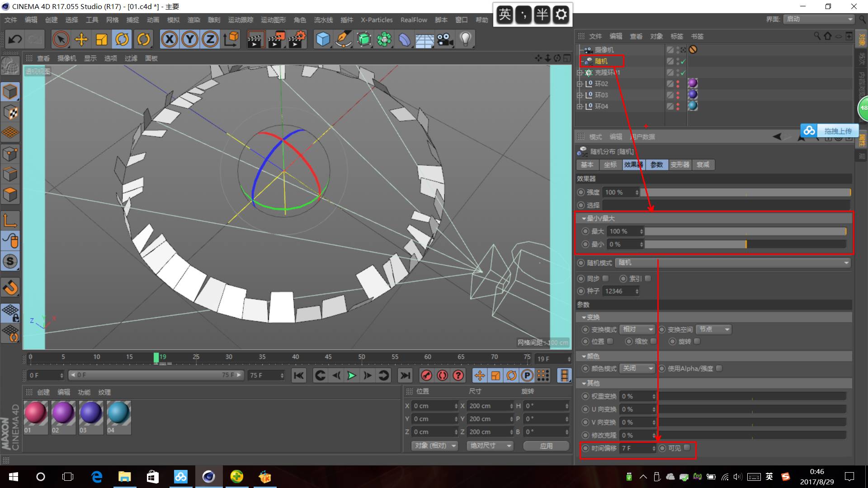Select the Move tool in toolbar

(x=81, y=40)
